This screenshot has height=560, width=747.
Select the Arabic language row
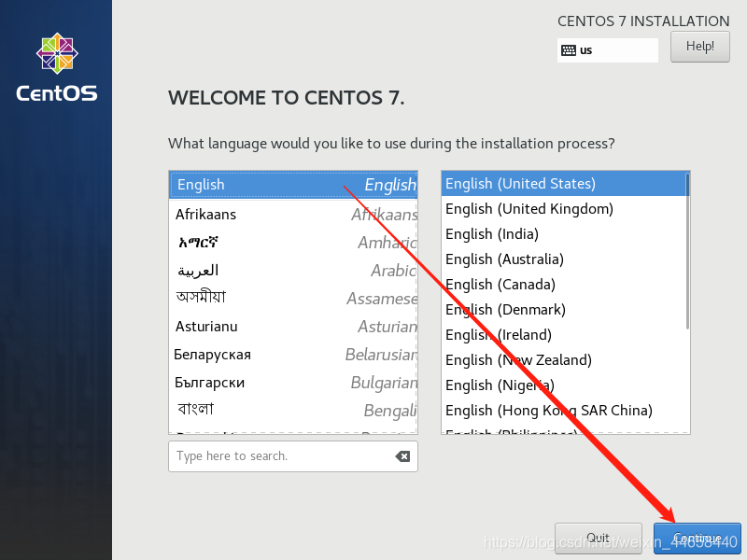coord(293,271)
